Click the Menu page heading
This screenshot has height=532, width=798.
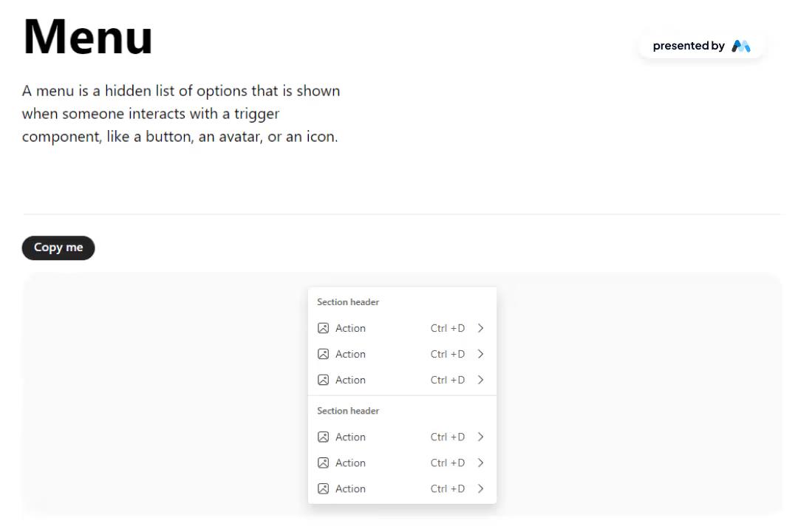[x=86, y=35]
